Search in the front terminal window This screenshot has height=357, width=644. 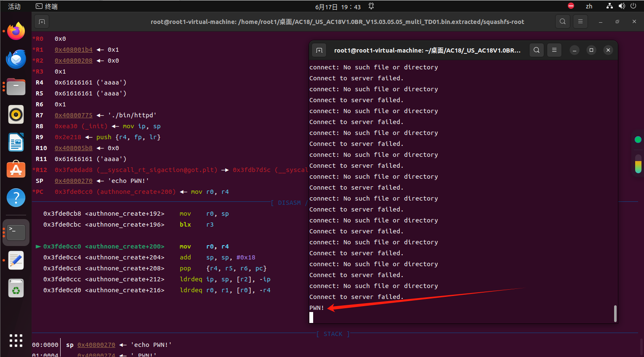536,50
